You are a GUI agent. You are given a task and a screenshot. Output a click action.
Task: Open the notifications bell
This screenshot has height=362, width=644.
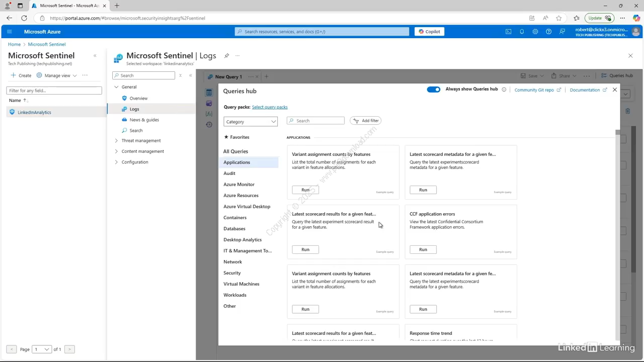522,32
